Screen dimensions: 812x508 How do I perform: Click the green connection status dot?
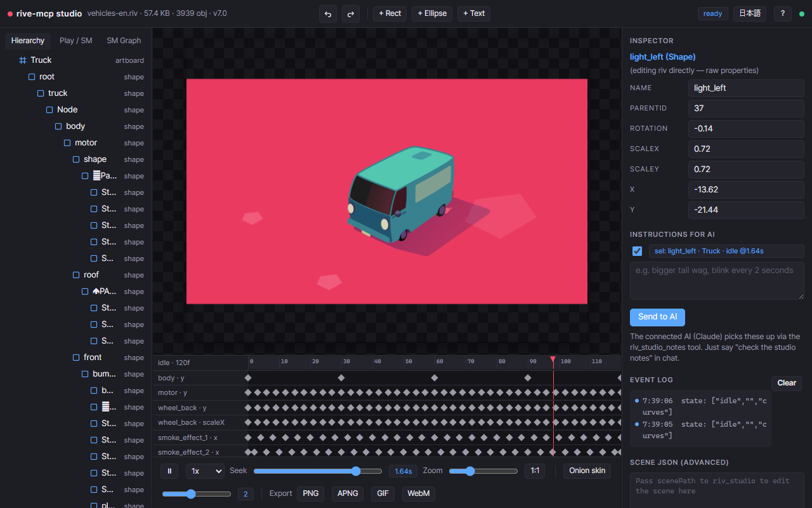[802, 14]
